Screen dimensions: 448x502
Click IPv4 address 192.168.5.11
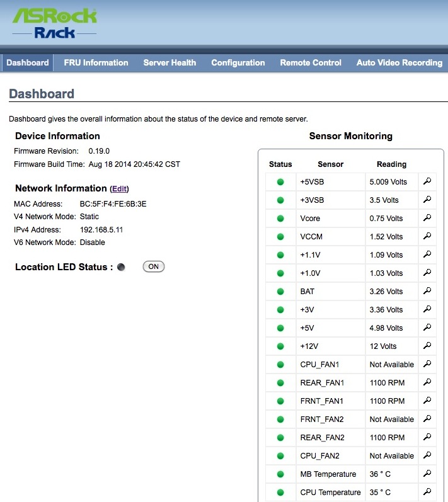pos(101,229)
